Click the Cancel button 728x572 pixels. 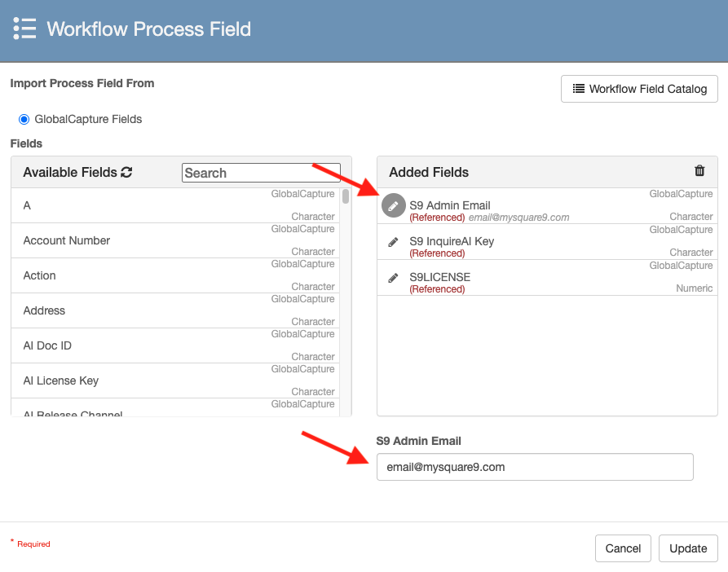point(623,548)
